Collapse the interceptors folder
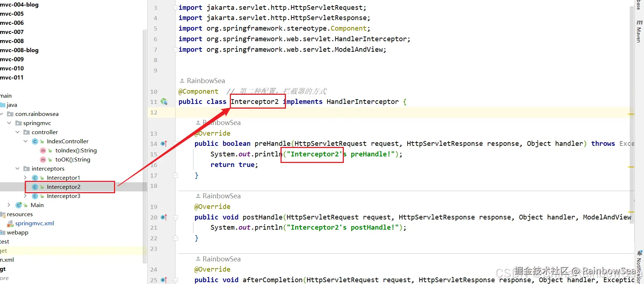Viewport: 644px width, 284px height. click(17, 169)
